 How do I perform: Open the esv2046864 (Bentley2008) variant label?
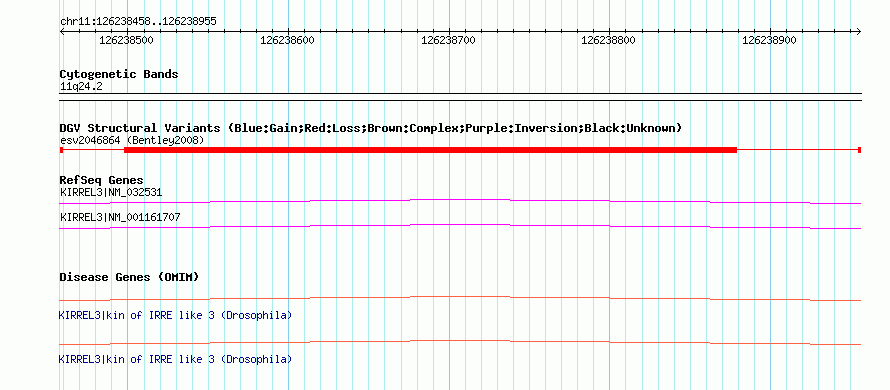point(132,140)
